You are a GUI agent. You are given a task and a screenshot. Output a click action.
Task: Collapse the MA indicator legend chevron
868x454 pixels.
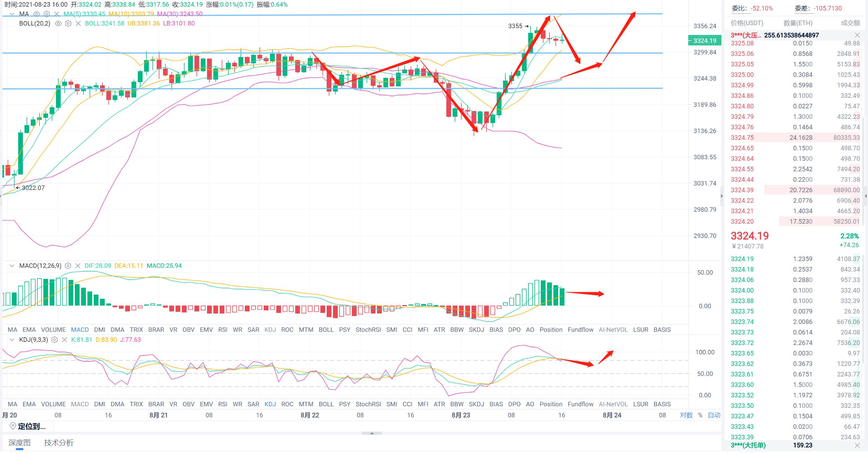tap(12, 14)
